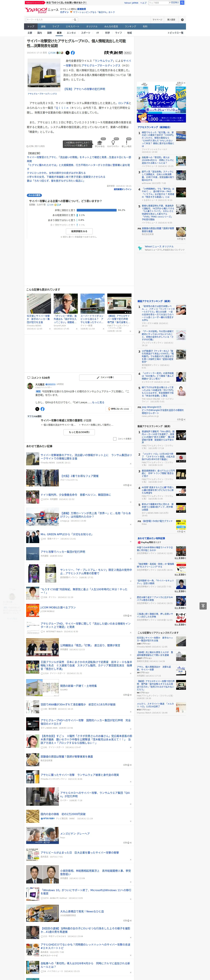
Task: Open 【写真】アサヒへの攻撃の犯行声明 link
Action: 84,89
